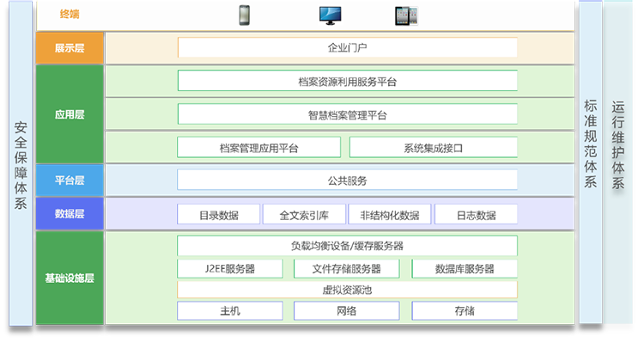Click the blue 平台层 layer block
This screenshot has width=644, height=343.
coord(70,181)
